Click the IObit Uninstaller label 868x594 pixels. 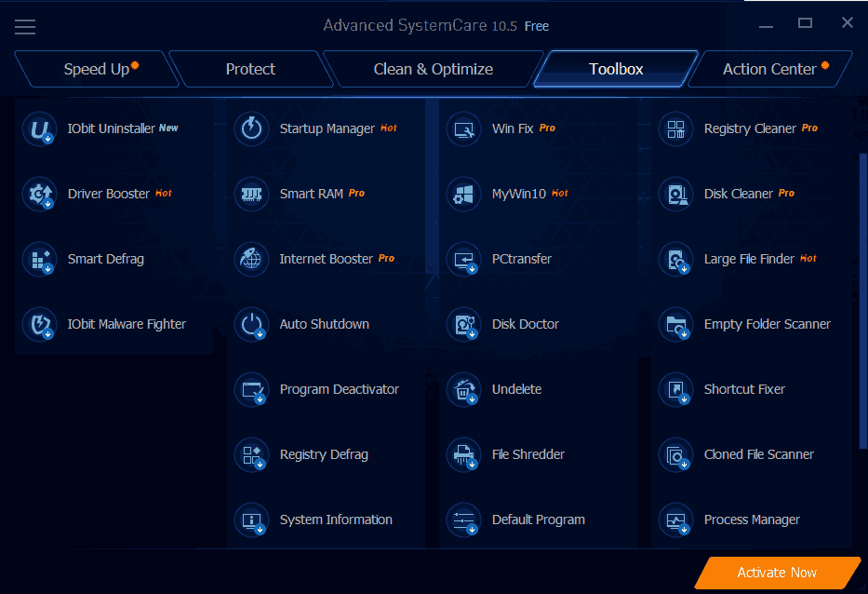click(x=112, y=128)
